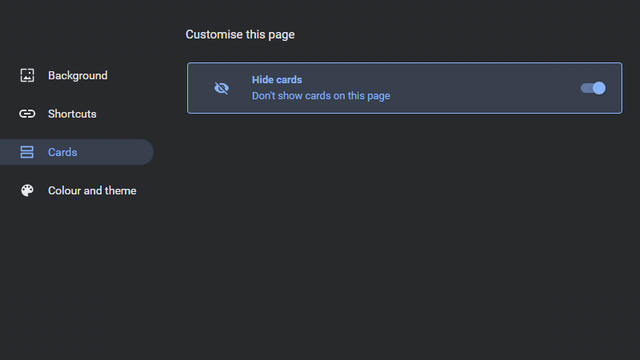Screen dimensions: 640x360
Task: Open the Background section in the sidebar
Action: pyautogui.click(x=78, y=76)
